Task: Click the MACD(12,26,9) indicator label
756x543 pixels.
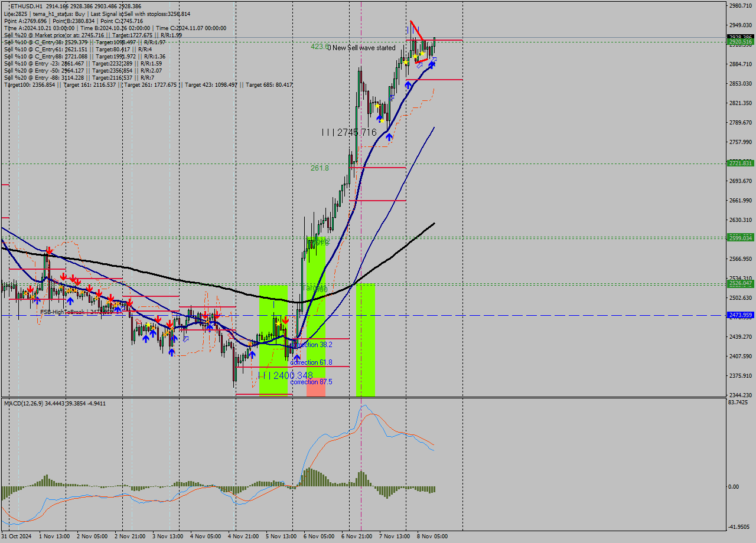Action: pyautogui.click(x=55, y=403)
